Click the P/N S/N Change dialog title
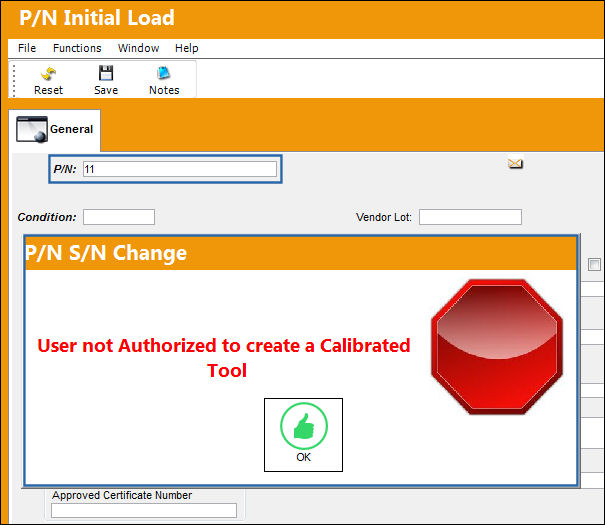The width and height of the screenshot is (605, 525). coord(106,253)
